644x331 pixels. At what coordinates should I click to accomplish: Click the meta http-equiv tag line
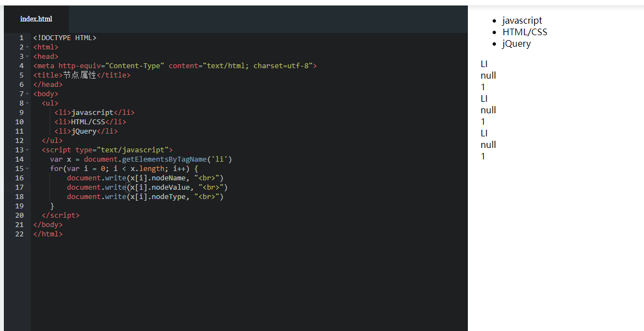[175, 65]
